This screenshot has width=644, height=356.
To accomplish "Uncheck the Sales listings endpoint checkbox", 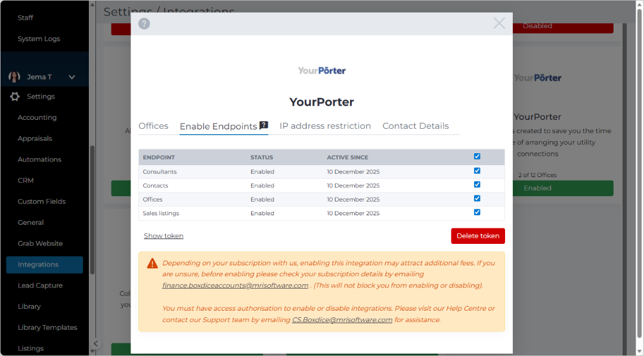I will [x=477, y=213].
